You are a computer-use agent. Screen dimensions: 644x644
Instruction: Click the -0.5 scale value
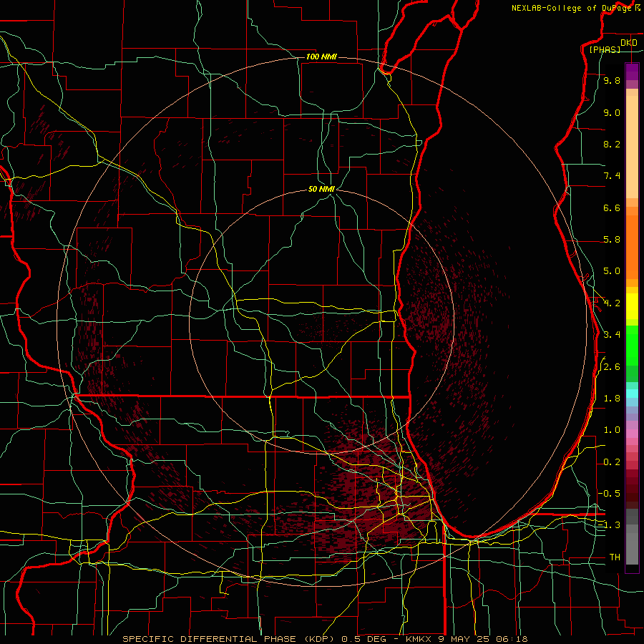(x=610, y=494)
